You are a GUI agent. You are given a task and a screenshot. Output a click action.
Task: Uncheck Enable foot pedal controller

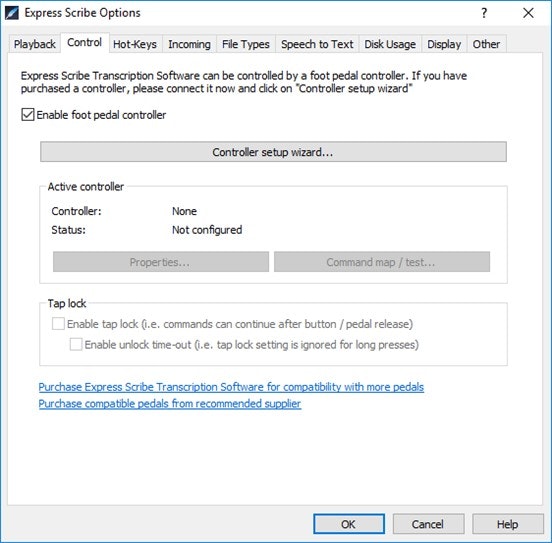tap(28, 115)
